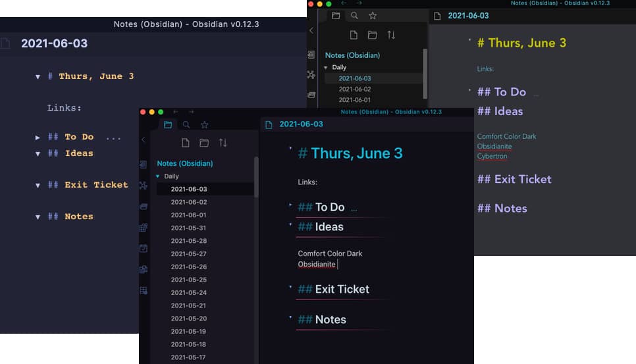This screenshot has height=364, width=636.
Task: Fold 'Ideas' heading arrow in front window
Action: (290, 224)
